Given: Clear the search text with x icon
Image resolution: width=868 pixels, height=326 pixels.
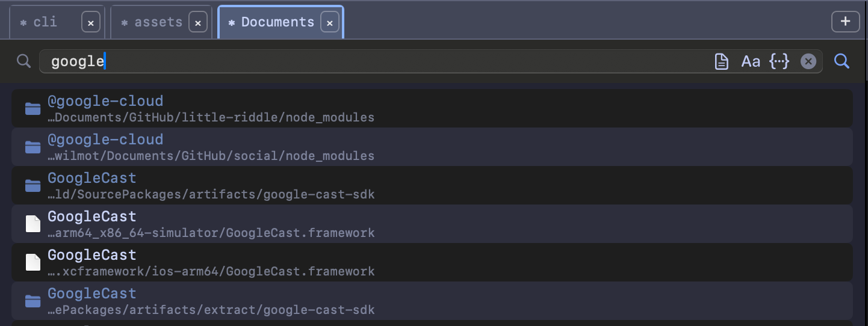Looking at the screenshot, I should click(808, 61).
